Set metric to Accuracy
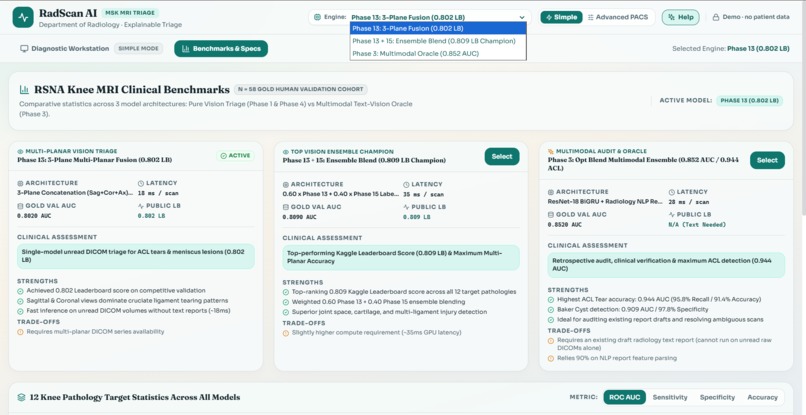This screenshot has height=415, width=806. coord(762,397)
